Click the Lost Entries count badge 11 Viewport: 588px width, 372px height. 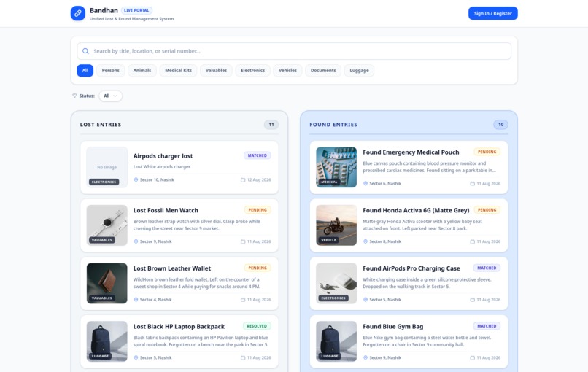(271, 125)
